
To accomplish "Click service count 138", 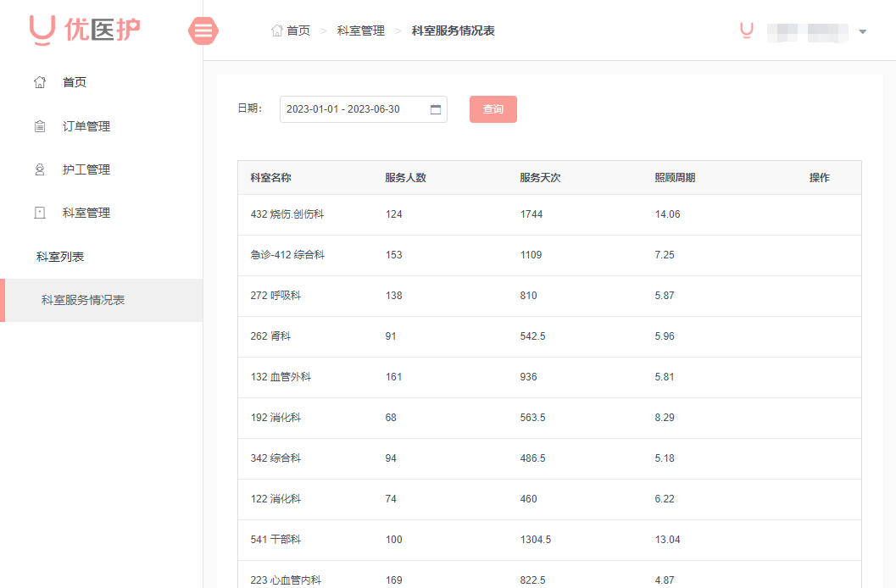I will point(393,296).
